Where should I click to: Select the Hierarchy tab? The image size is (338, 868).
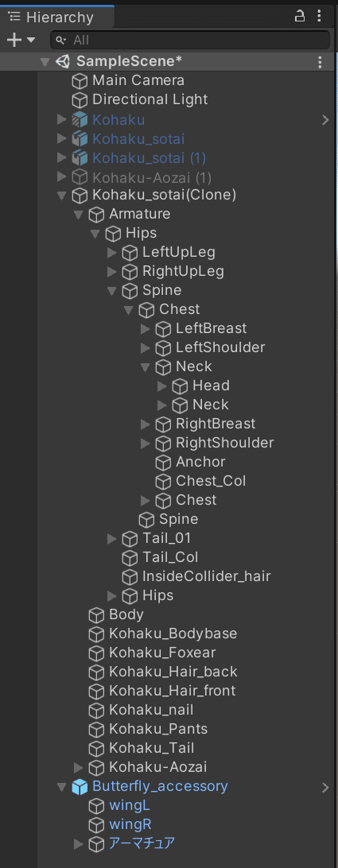tap(56, 17)
